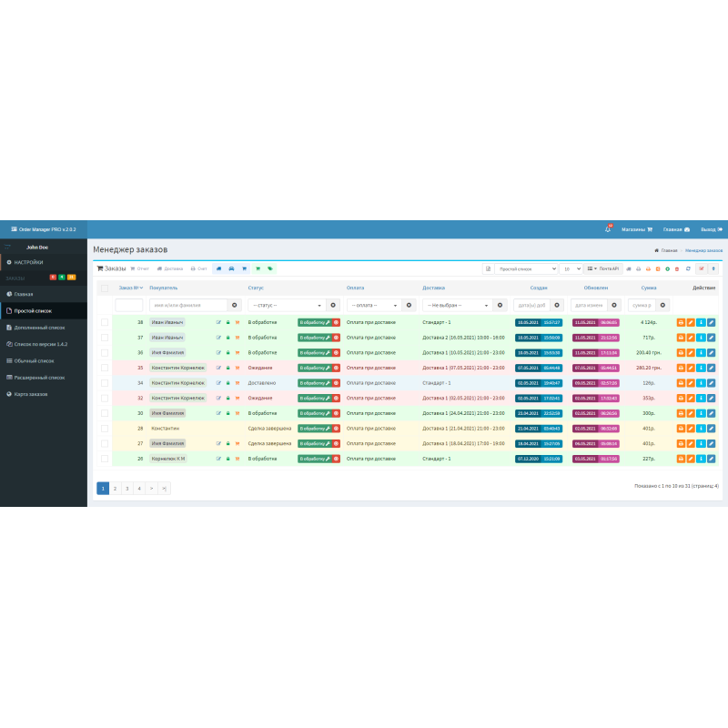Sort by 'Сумма' column header
Viewport: 728px width, 728px height.
click(649, 288)
